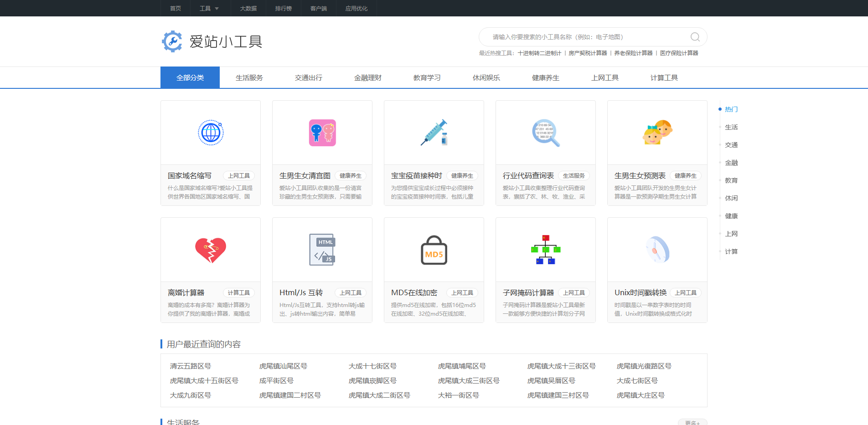Click the children icon on 生男生女预测表 card
Screen dimensions: 868x425
pyautogui.click(x=657, y=133)
